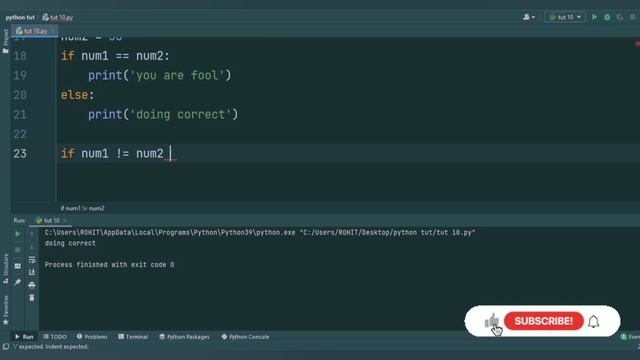Screen dimensions: 640x360
Task: Open the Terminal tool window
Action: point(133,337)
